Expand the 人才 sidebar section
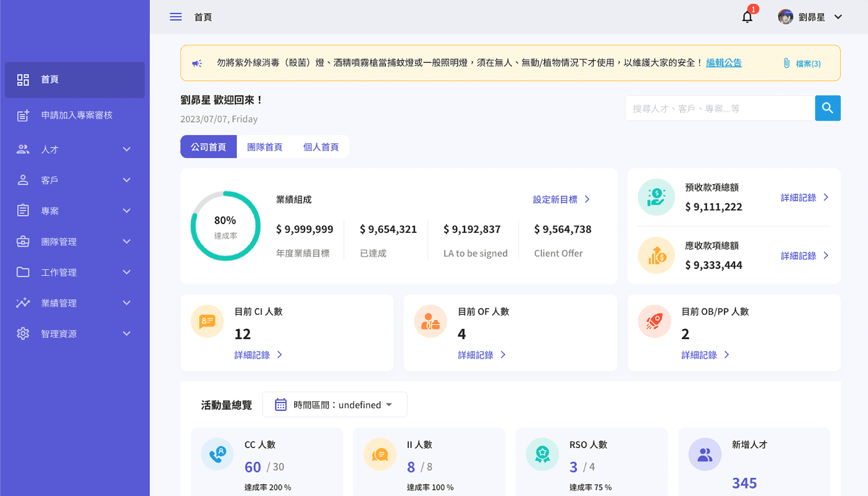This screenshot has height=496, width=868. tap(126, 149)
